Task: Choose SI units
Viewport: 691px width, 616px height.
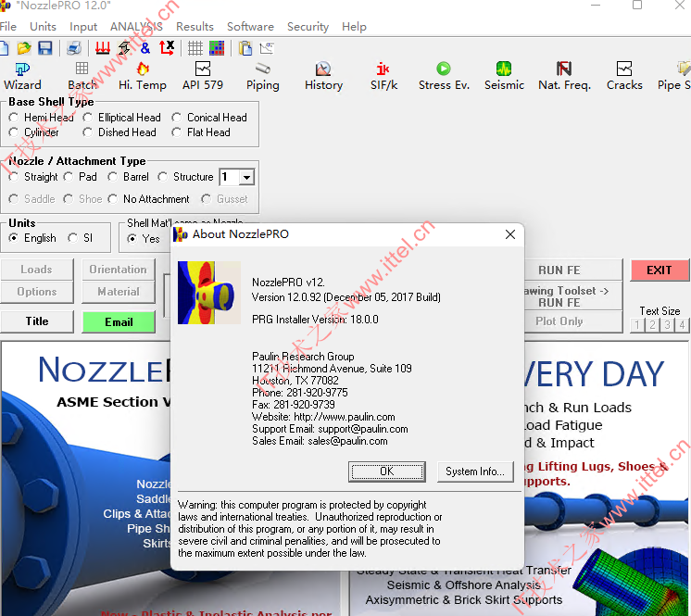Action: coord(81,238)
